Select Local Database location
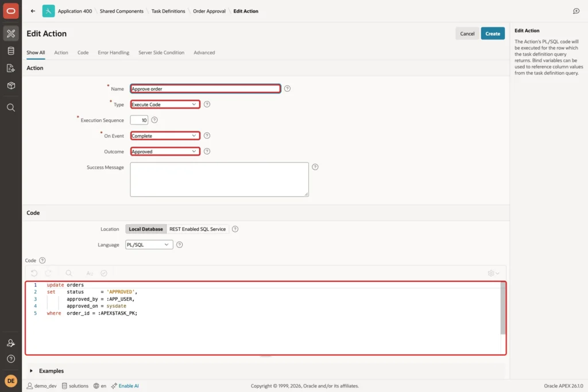 click(146, 229)
